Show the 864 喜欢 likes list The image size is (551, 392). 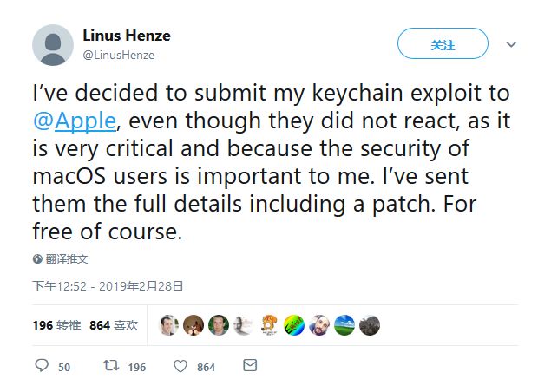(x=114, y=325)
